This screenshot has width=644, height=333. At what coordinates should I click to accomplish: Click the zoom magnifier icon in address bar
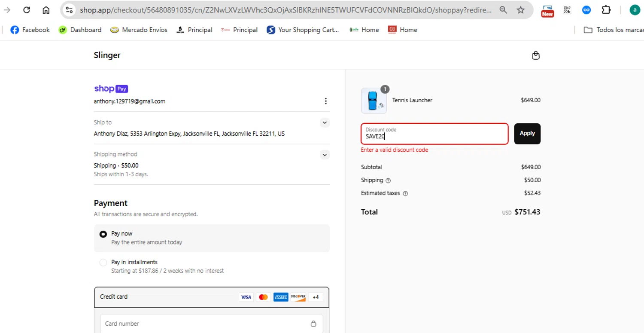coord(503,10)
